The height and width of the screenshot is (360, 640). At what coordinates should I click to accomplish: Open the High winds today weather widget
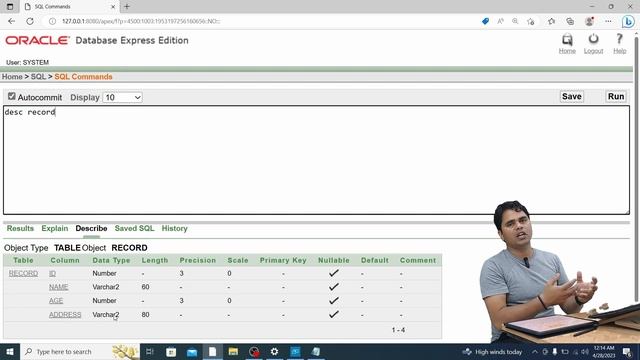click(492, 351)
